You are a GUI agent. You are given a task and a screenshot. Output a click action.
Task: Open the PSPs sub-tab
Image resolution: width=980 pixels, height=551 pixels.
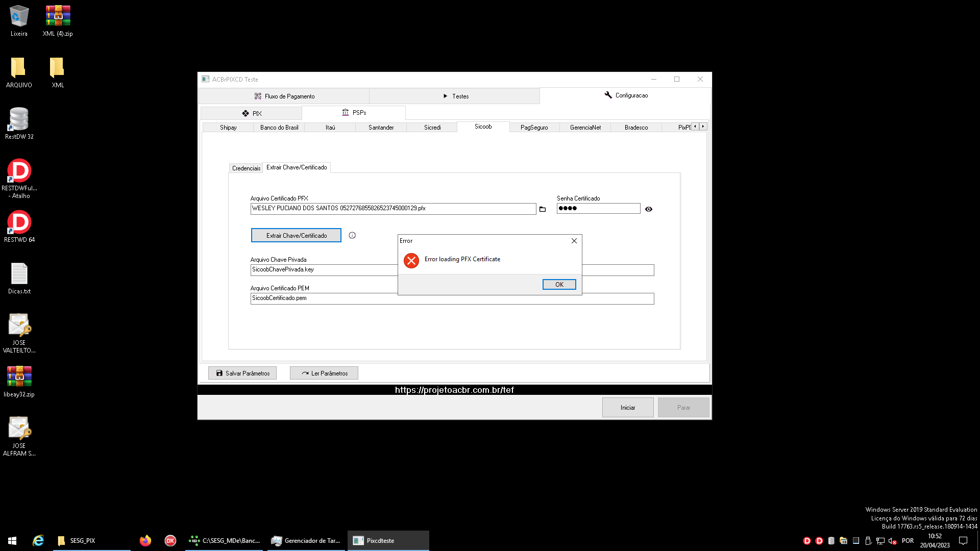[354, 113]
